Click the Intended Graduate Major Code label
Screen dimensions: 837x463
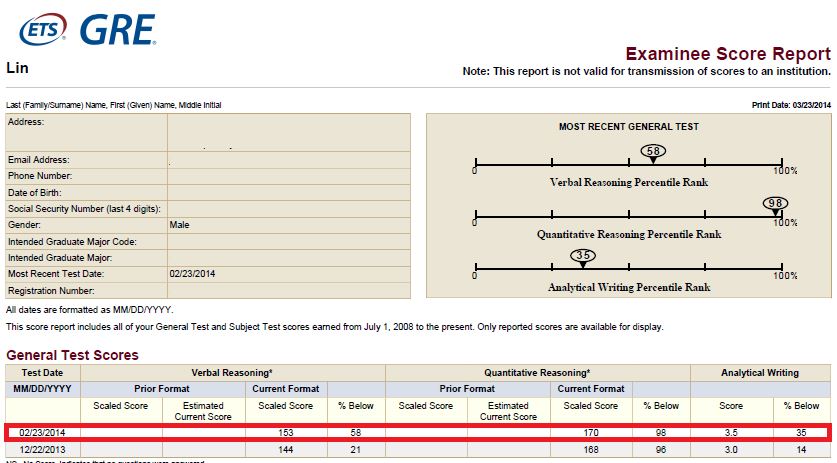72,242
